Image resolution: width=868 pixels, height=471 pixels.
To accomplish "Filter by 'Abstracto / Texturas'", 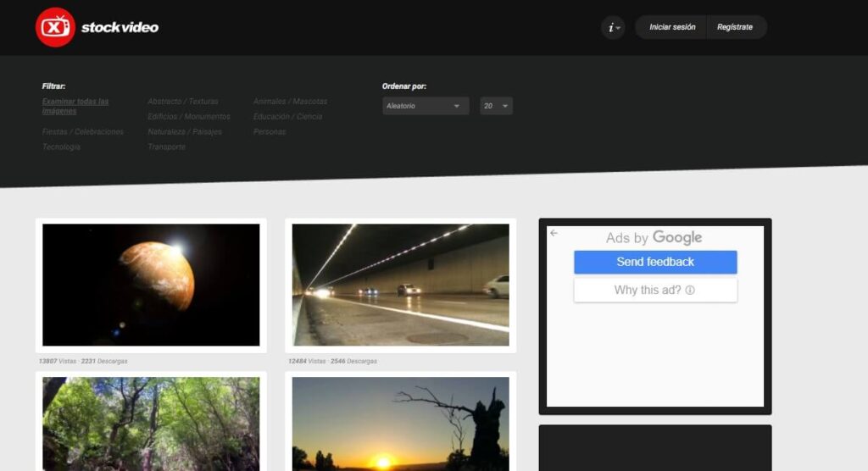I will click(182, 102).
